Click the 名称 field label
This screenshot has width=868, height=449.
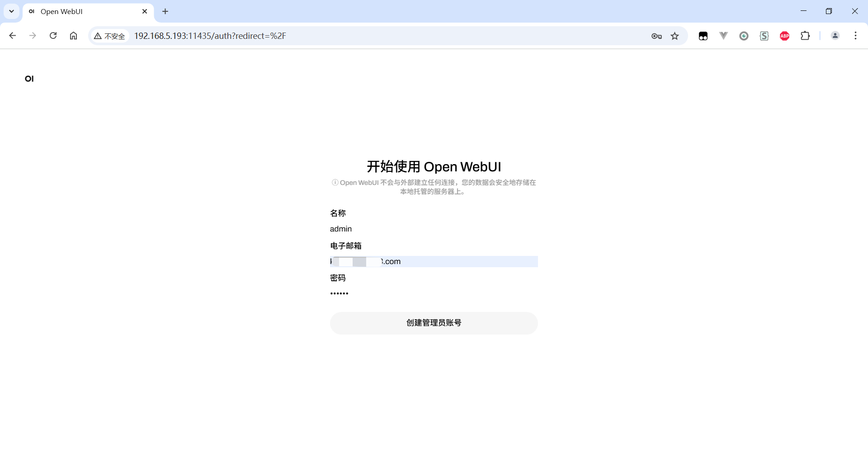tap(338, 213)
